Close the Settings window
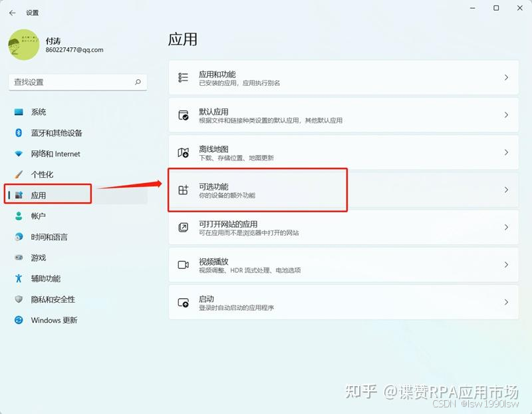 pyautogui.click(x=520, y=8)
